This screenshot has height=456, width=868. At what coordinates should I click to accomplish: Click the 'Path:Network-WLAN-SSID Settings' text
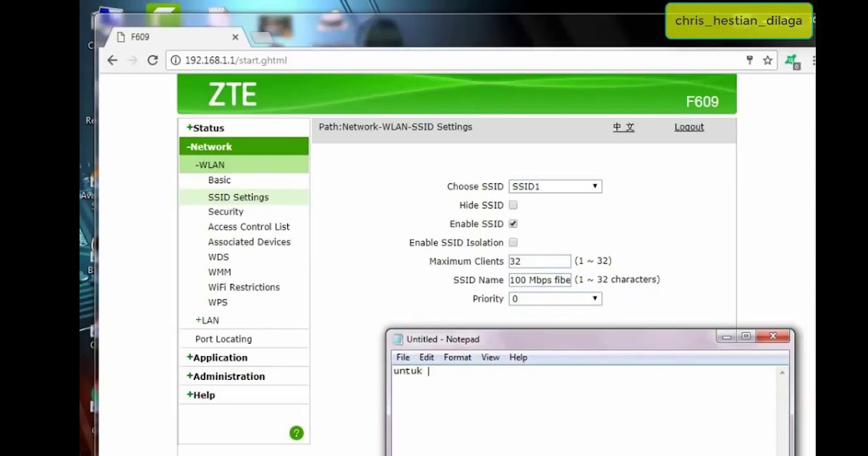point(396,127)
